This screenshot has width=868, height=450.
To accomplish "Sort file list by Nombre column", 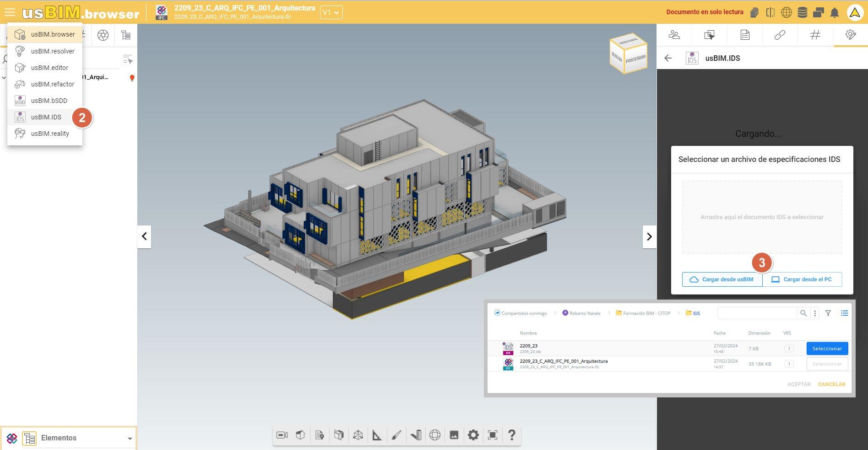I will [x=528, y=333].
